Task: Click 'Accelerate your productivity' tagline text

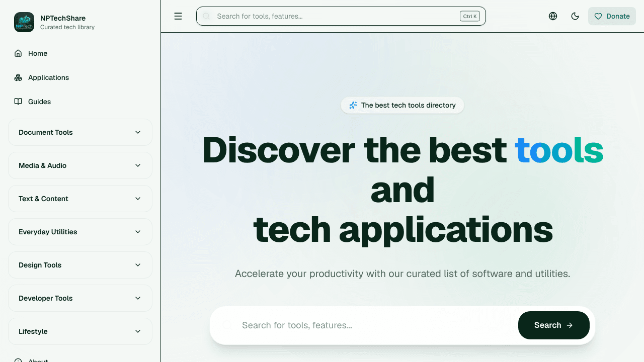Action: point(403,274)
